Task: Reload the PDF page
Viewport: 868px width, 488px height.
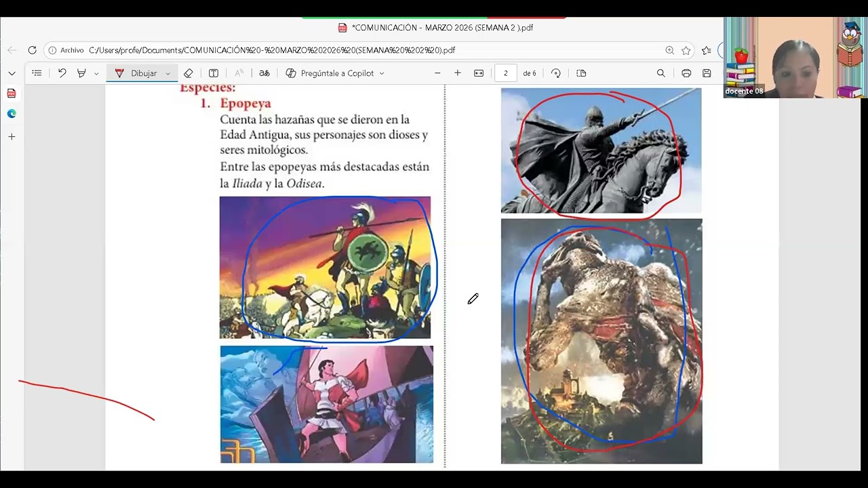Action: (x=32, y=50)
